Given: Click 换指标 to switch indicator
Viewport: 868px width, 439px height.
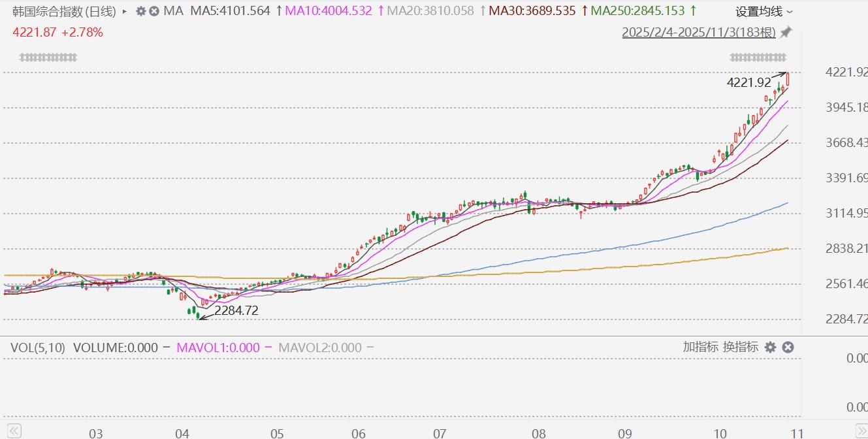Looking at the screenshot, I should (x=741, y=348).
